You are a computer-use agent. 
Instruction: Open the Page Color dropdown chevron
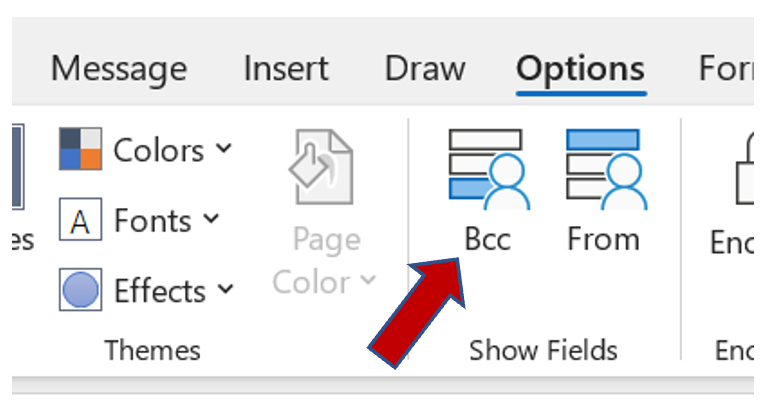point(367,281)
